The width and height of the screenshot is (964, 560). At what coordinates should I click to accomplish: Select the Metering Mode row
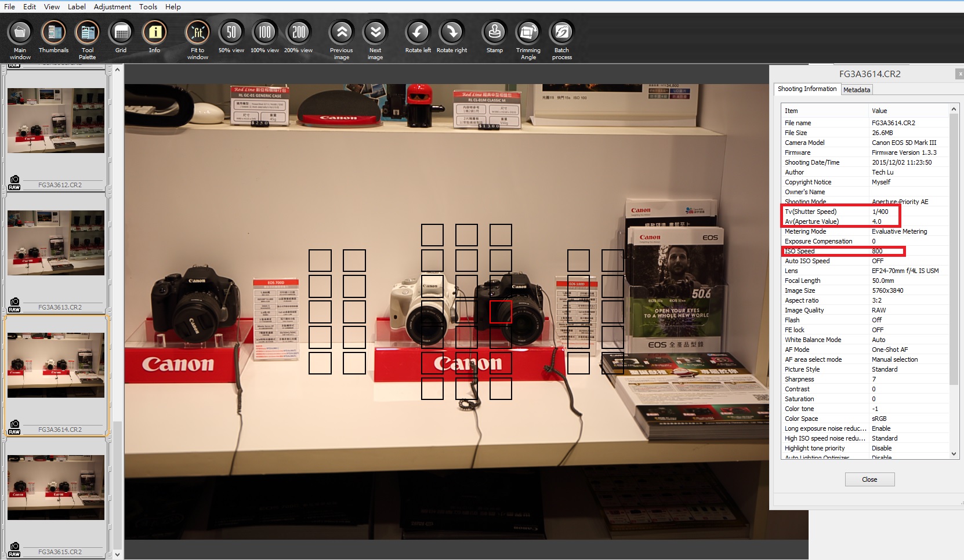(865, 231)
